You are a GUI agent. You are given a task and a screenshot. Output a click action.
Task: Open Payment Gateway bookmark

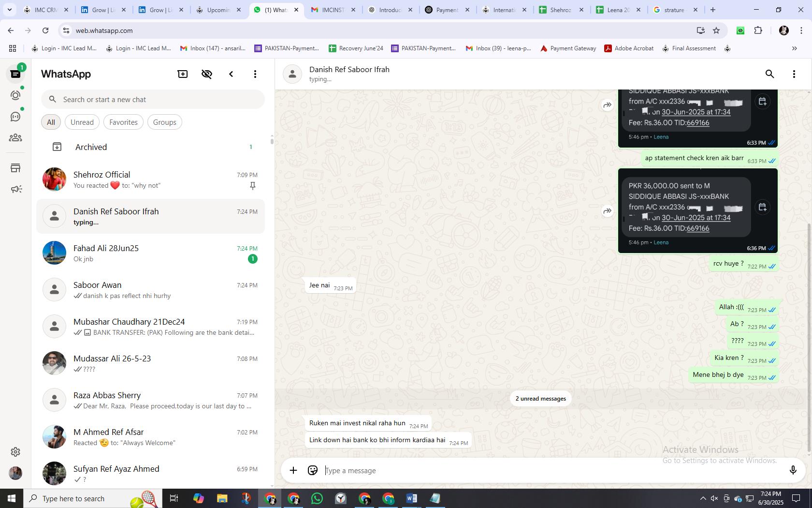click(x=568, y=48)
